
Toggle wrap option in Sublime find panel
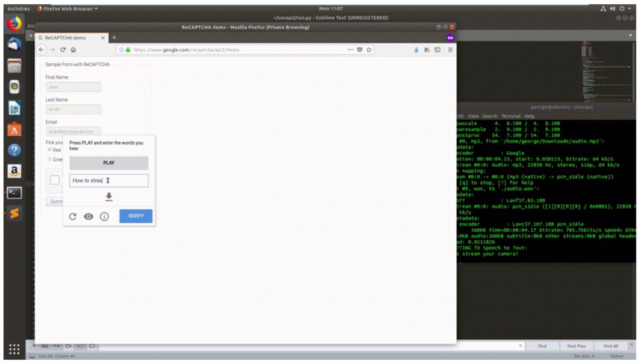pyautogui.click(x=69, y=346)
